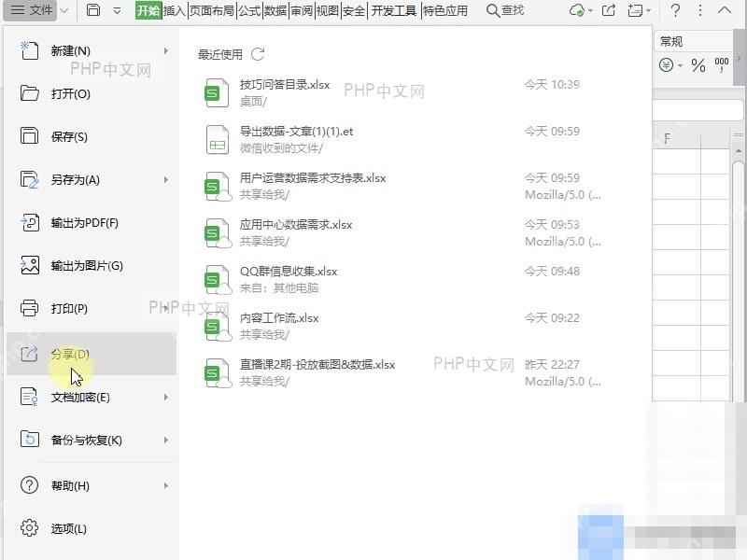Select the 打开(O) menu entry
Viewport: 747px width, 560px height.
[91, 93]
